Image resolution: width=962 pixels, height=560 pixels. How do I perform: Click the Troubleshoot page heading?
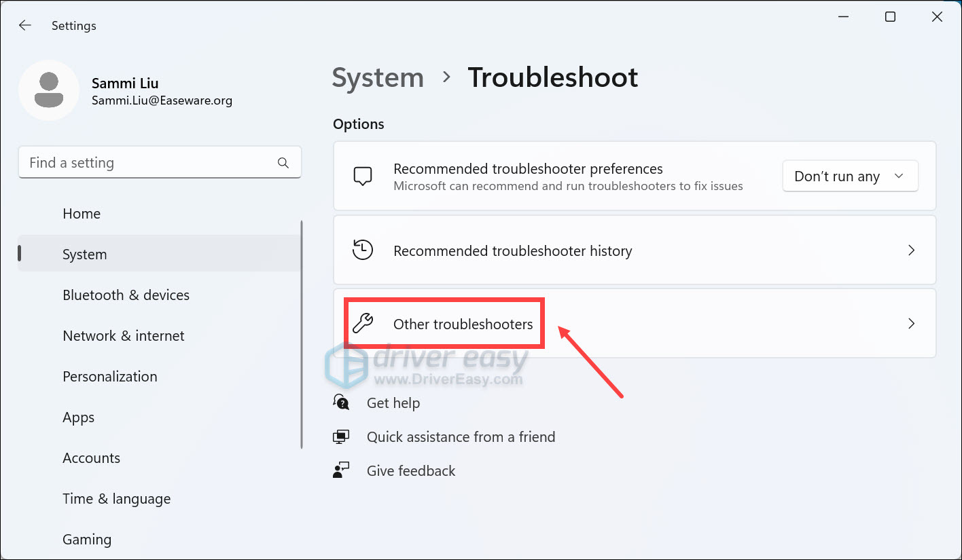click(x=553, y=78)
